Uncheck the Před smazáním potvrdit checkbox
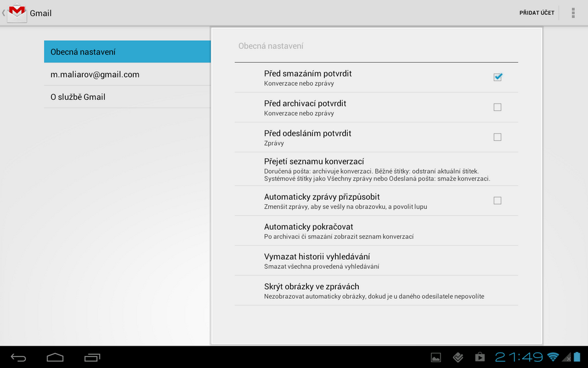 point(497,77)
